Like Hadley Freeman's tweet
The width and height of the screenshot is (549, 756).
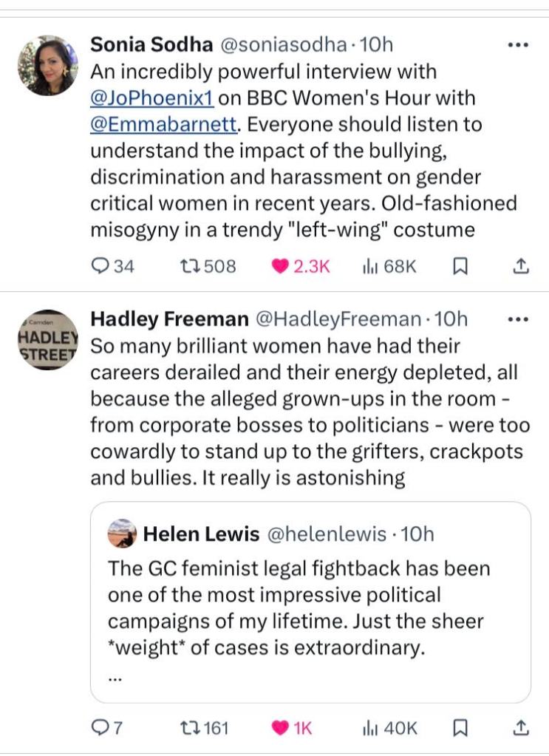click(281, 728)
